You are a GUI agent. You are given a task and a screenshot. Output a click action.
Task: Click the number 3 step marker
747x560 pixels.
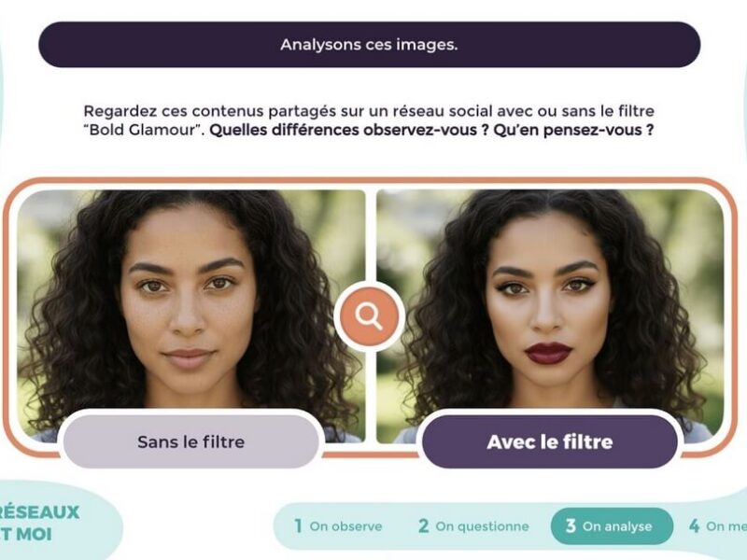pos(571,525)
